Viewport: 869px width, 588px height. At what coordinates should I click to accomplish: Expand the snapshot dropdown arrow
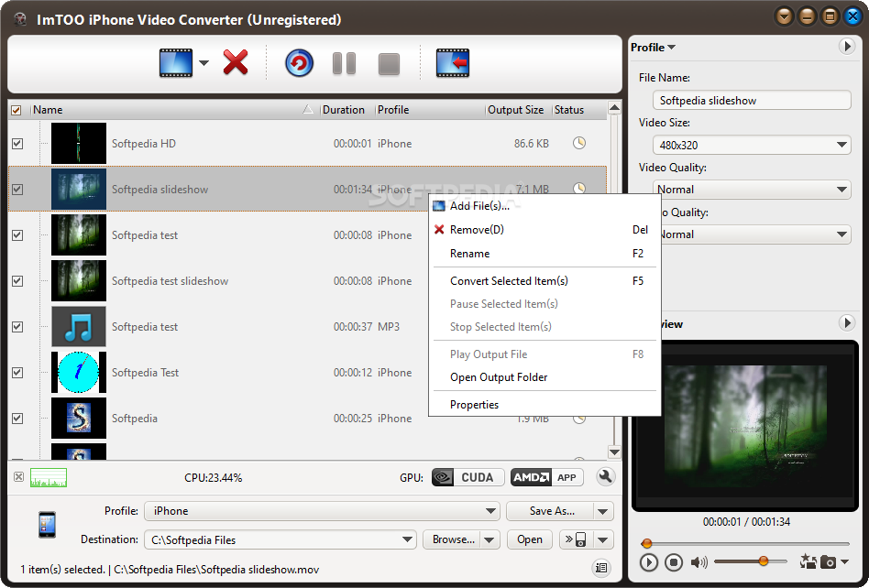click(844, 562)
